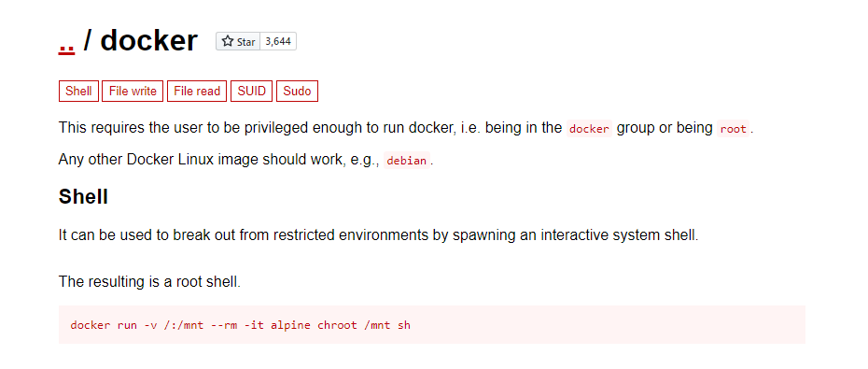Click the 'docker' page title
868x369 pixels.
click(149, 40)
